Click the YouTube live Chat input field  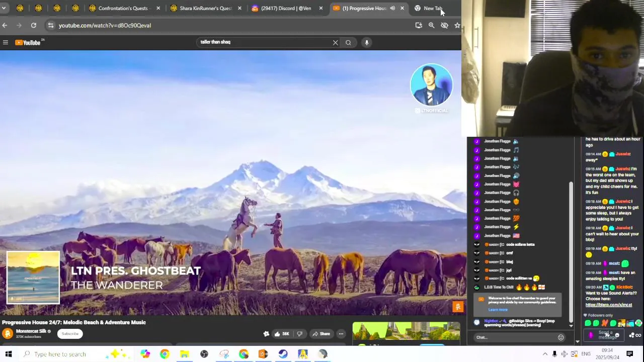(x=516, y=337)
